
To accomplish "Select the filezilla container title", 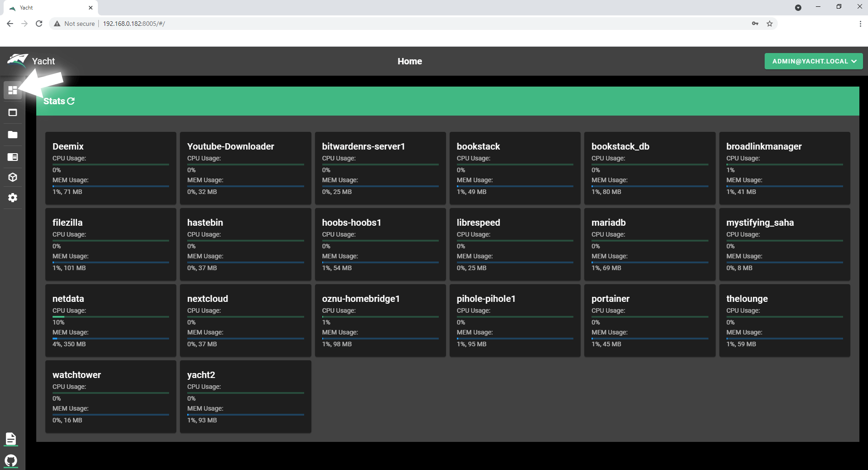I will [68, 223].
